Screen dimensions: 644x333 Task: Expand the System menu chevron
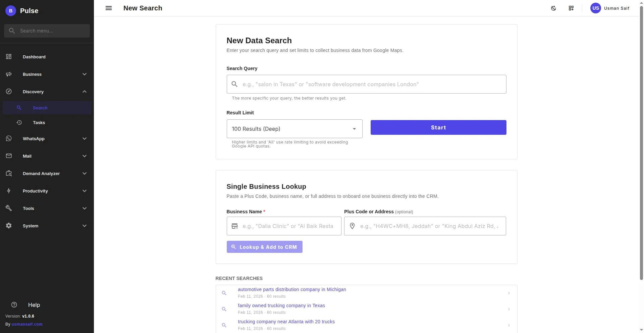coord(85,226)
